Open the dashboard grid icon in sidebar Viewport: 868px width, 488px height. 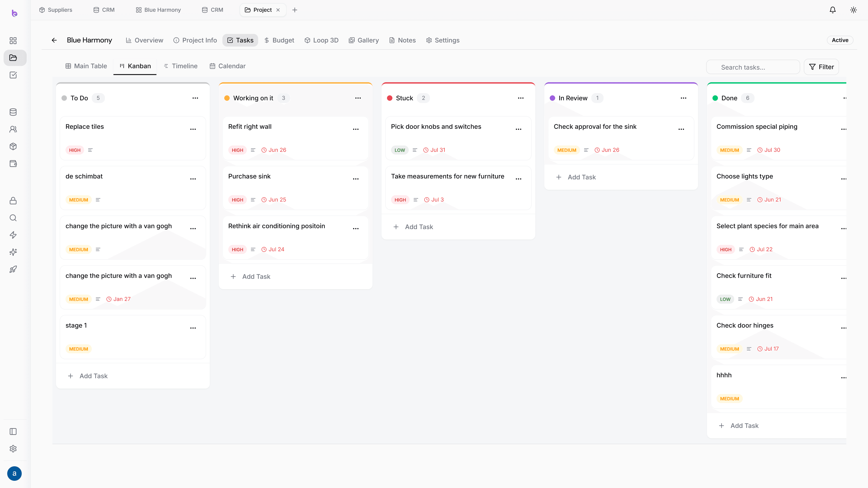[x=13, y=41]
